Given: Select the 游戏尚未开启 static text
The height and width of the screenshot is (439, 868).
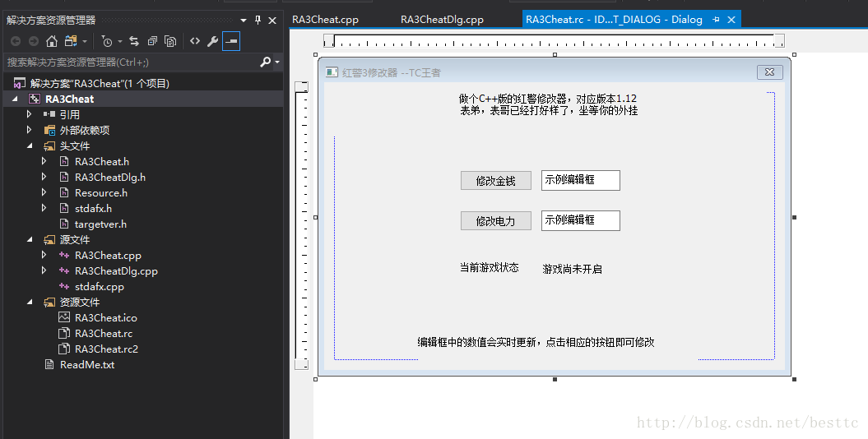Looking at the screenshot, I should pos(572,270).
